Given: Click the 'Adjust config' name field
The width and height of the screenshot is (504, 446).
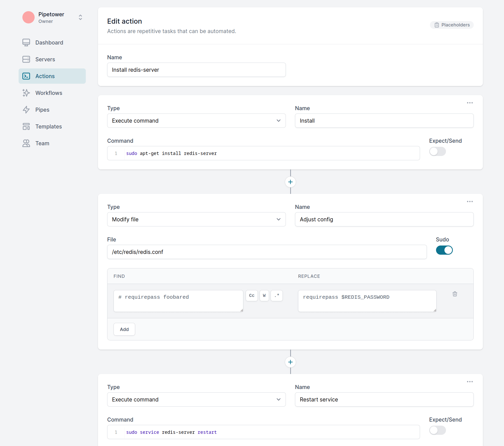Looking at the screenshot, I should [x=384, y=219].
